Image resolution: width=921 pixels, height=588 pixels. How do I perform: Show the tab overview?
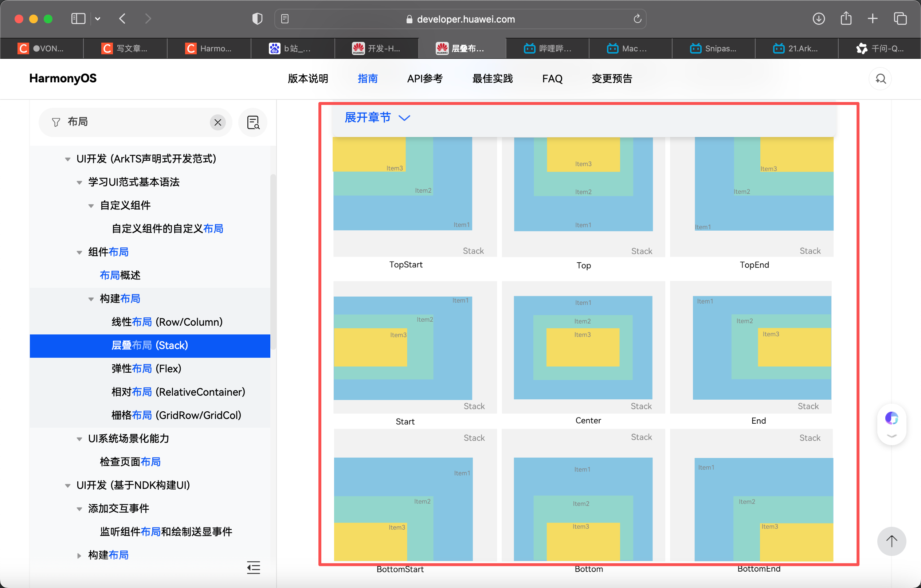[x=900, y=18]
